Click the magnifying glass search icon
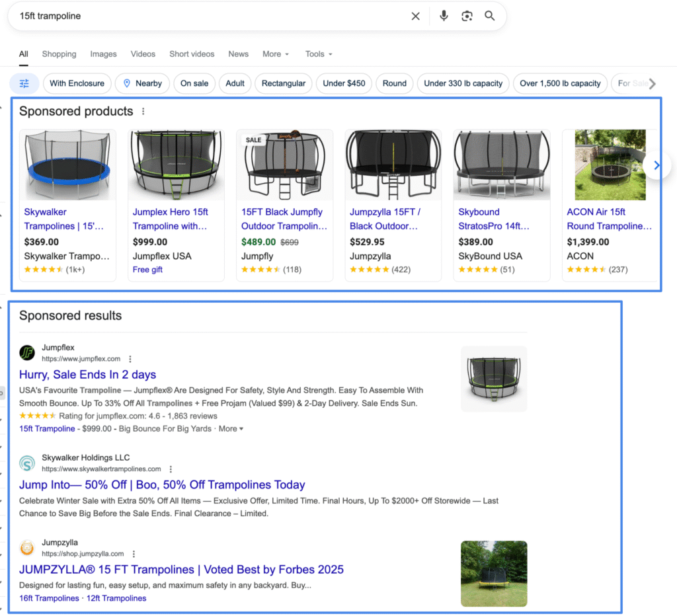The height and width of the screenshot is (616, 677). point(490,16)
